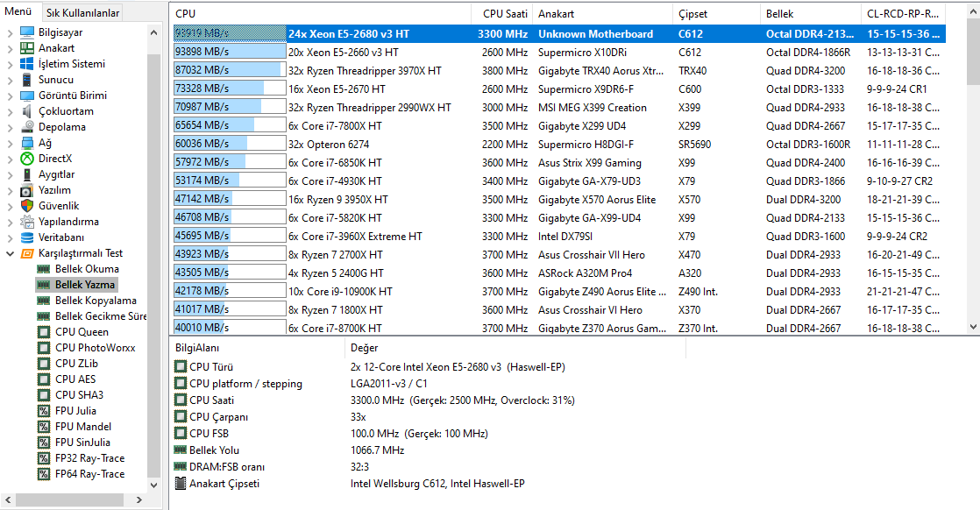Open the FP64 Ray-Trace benchmark
Image resolution: width=980 pixels, height=510 pixels.
coord(89,474)
